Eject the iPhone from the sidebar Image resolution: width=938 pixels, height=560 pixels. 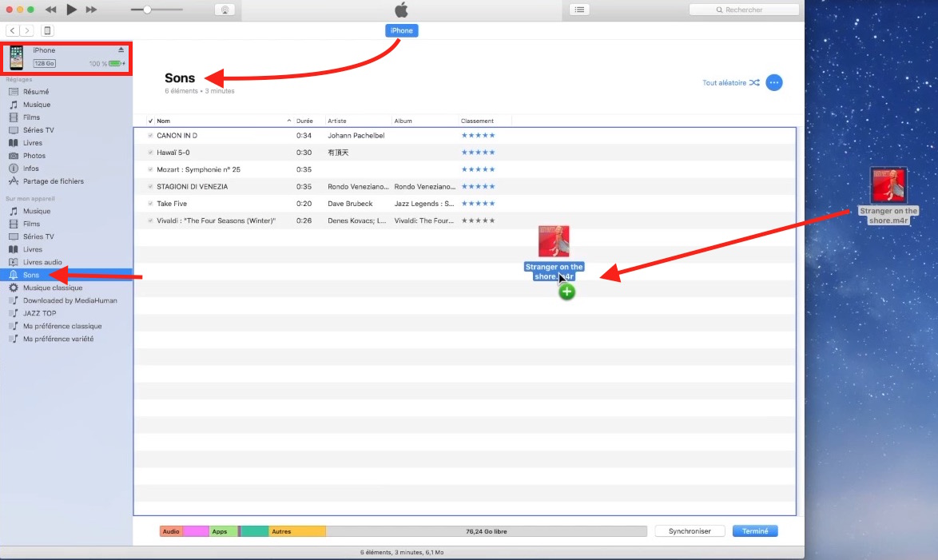coord(121,50)
